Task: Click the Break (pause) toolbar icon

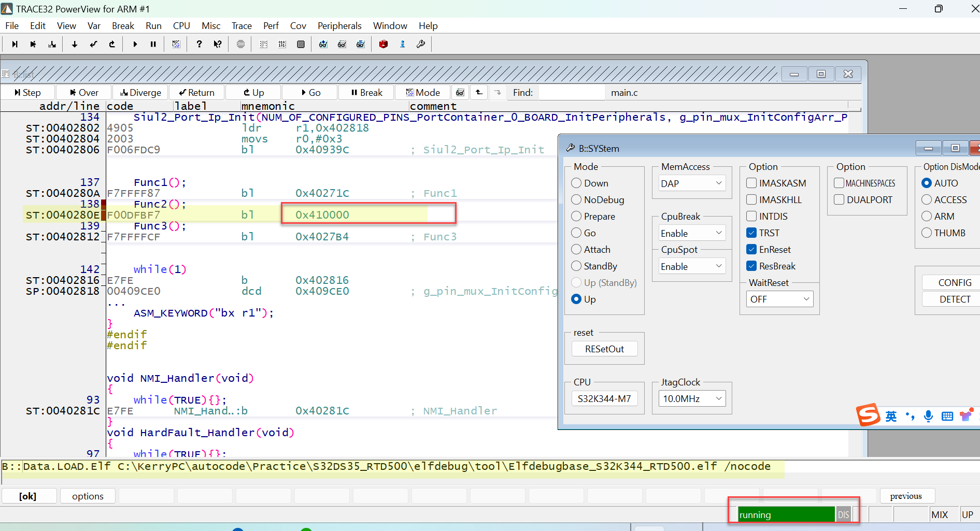Action: (153, 44)
